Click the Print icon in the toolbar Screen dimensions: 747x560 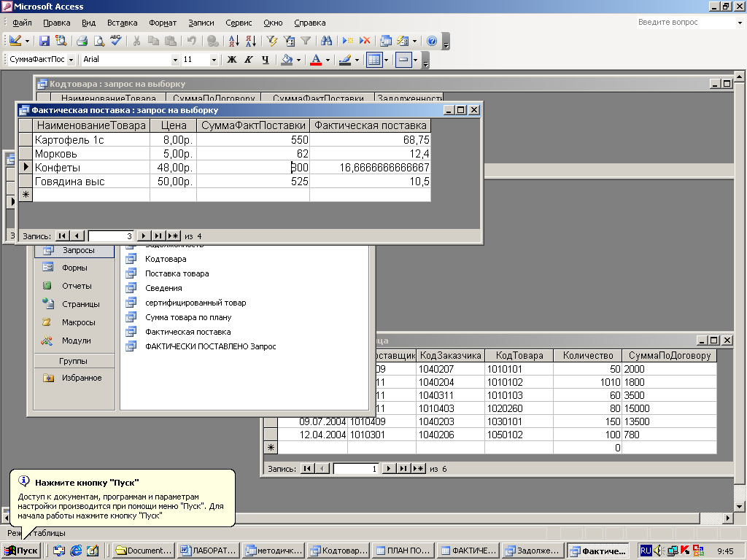82,41
